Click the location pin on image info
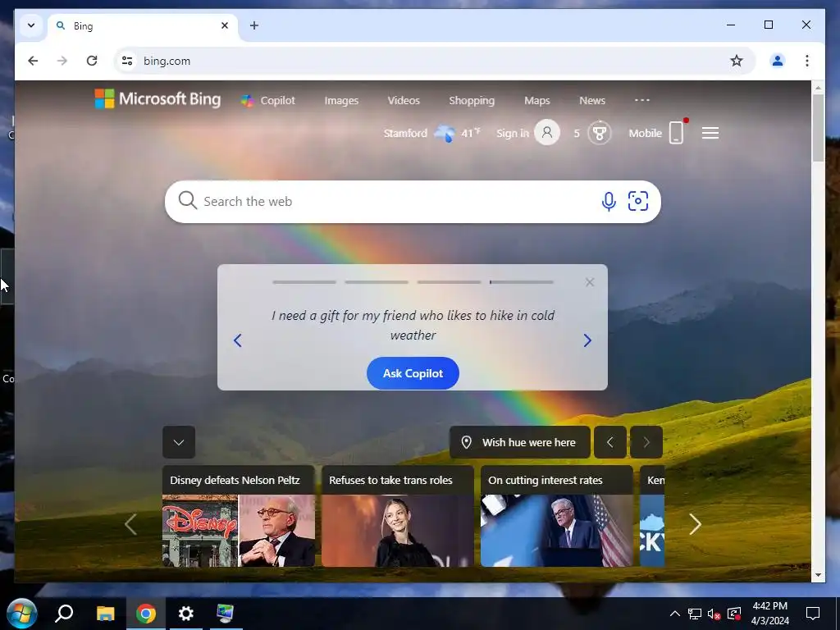840x630 pixels. point(467,442)
